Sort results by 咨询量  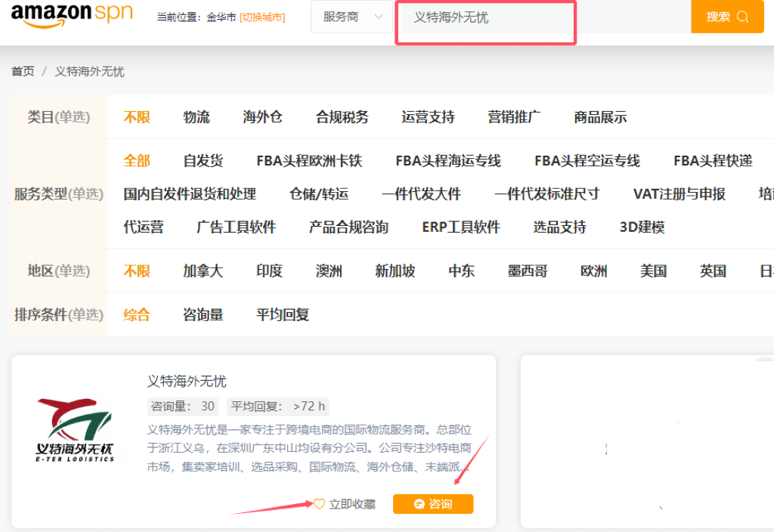click(203, 315)
